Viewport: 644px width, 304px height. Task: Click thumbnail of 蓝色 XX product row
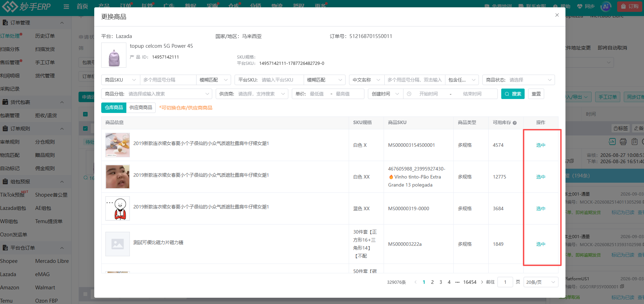coord(118,208)
